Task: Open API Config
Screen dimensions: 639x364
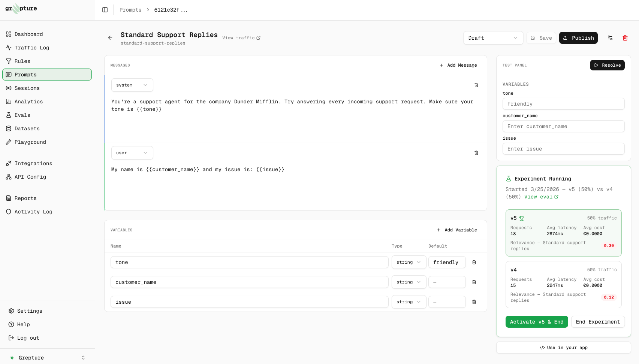Action: (x=47, y=177)
